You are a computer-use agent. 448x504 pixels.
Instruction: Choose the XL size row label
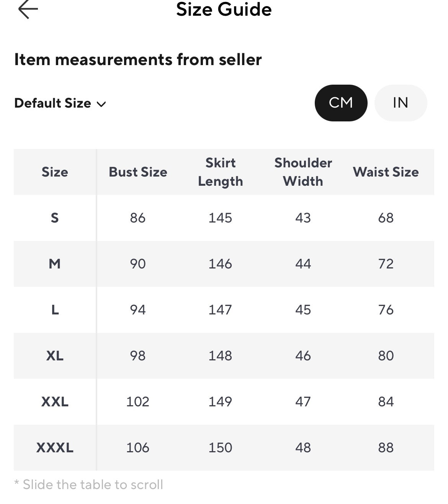55,356
